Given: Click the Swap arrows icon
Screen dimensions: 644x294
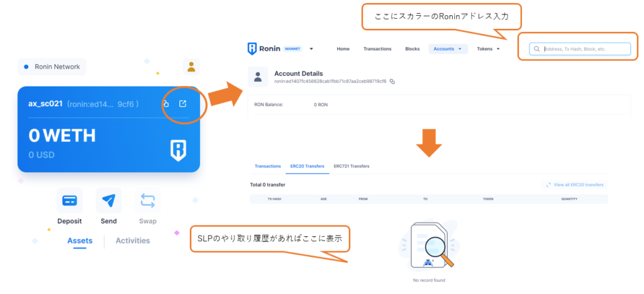Looking at the screenshot, I should point(147,200).
